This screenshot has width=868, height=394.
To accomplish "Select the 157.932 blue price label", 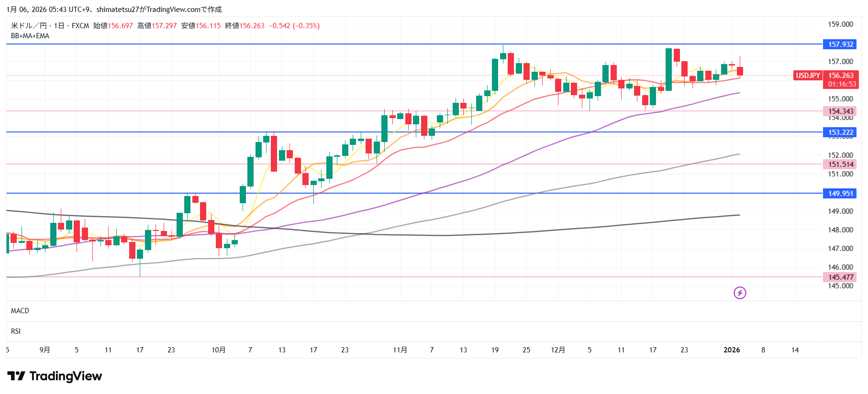I will click(840, 44).
